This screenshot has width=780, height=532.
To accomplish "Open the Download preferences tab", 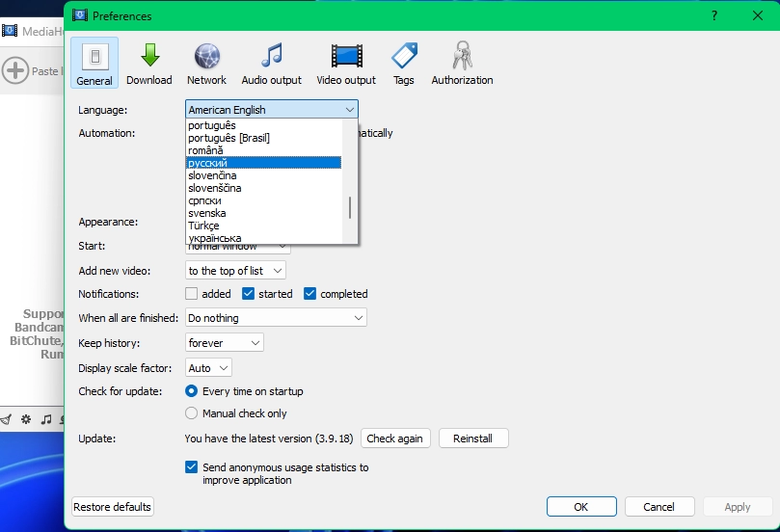I will click(x=149, y=64).
